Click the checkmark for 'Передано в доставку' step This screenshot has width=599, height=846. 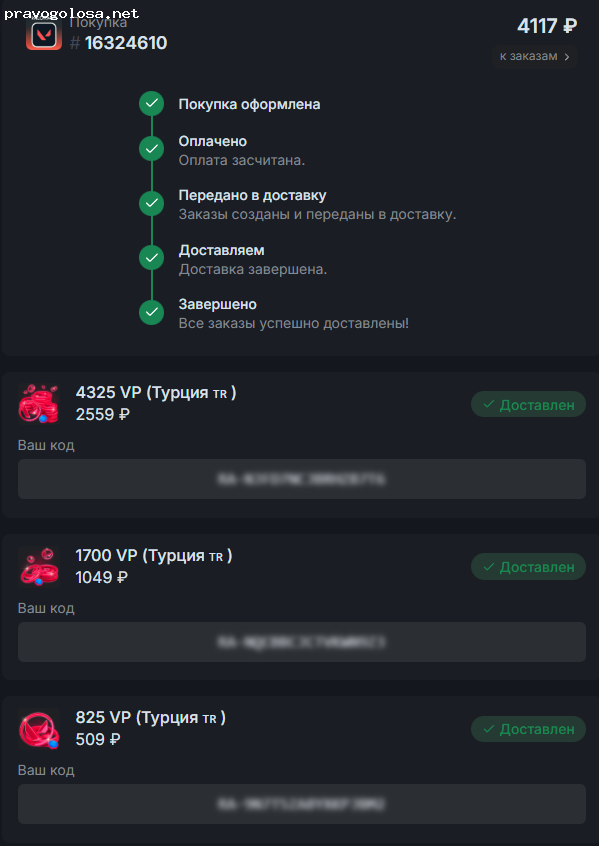tap(151, 202)
